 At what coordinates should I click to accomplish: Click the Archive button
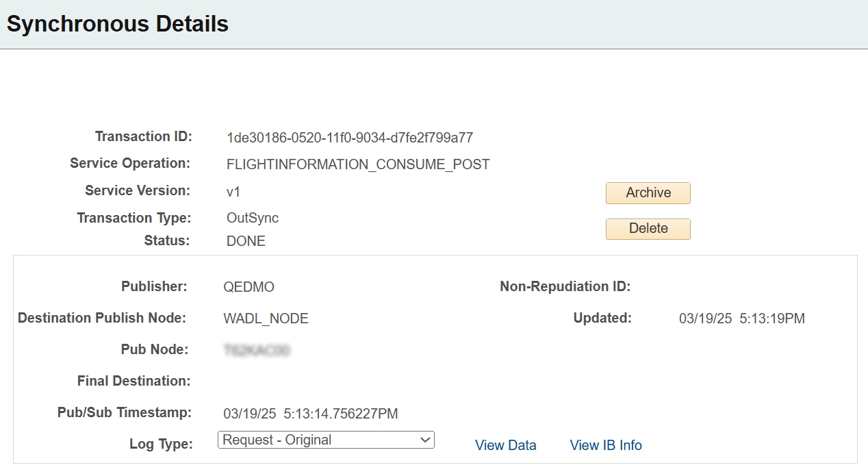tap(648, 193)
